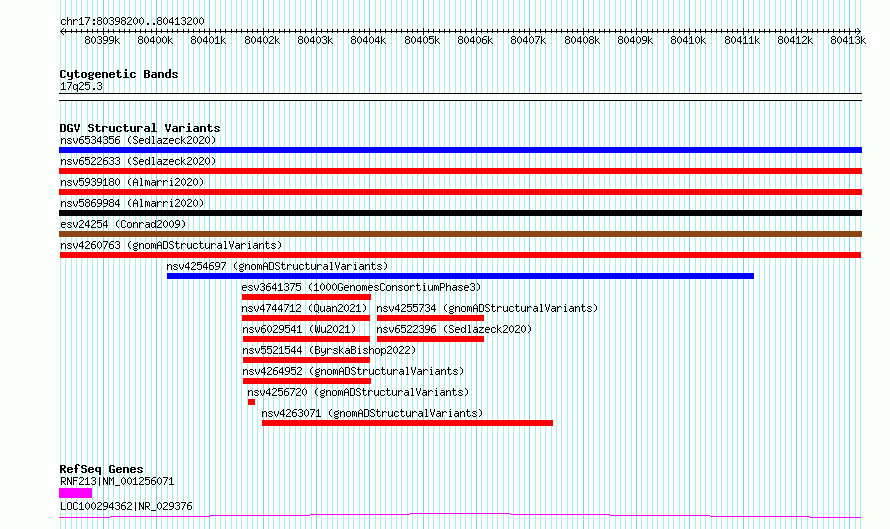
Task: Open nsv4255734 (gnomADStructuralVariants) label
Action: pos(487,308)
